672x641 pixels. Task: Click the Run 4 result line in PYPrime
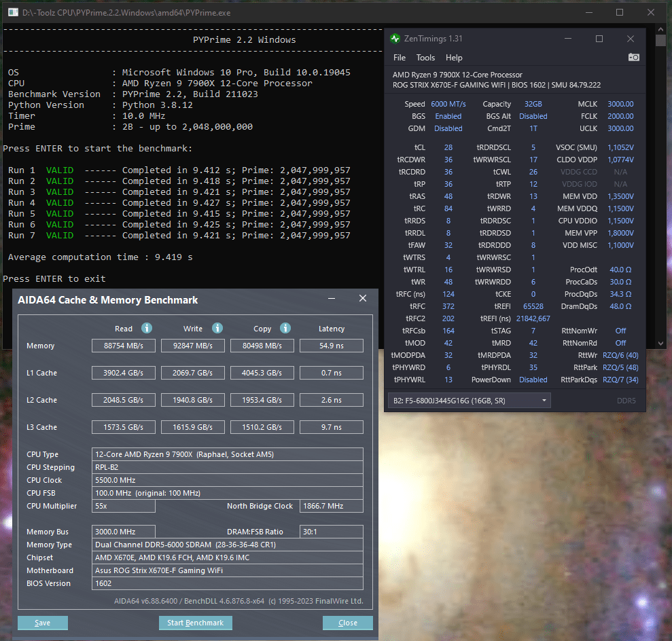179,202
